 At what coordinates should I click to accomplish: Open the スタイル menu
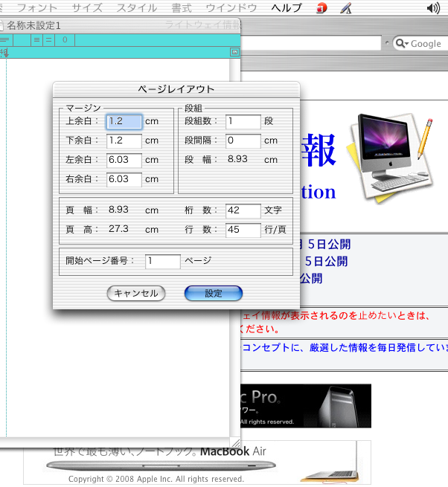click(136, 8)
